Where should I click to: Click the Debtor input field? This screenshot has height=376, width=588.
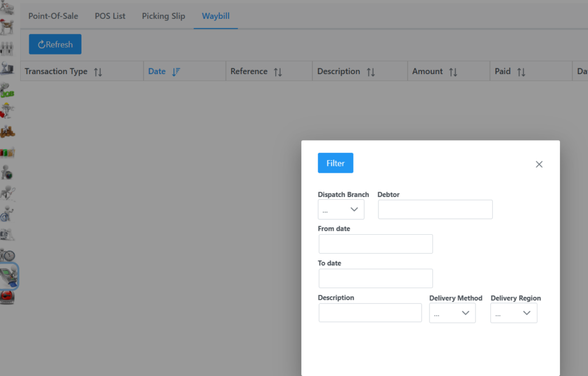[x=435, y=210]
